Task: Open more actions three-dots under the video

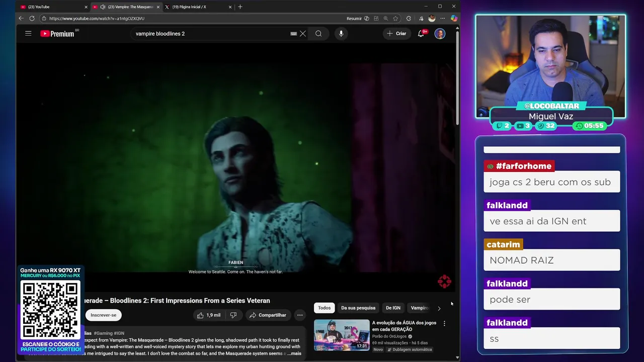Action: pos(300,315)
